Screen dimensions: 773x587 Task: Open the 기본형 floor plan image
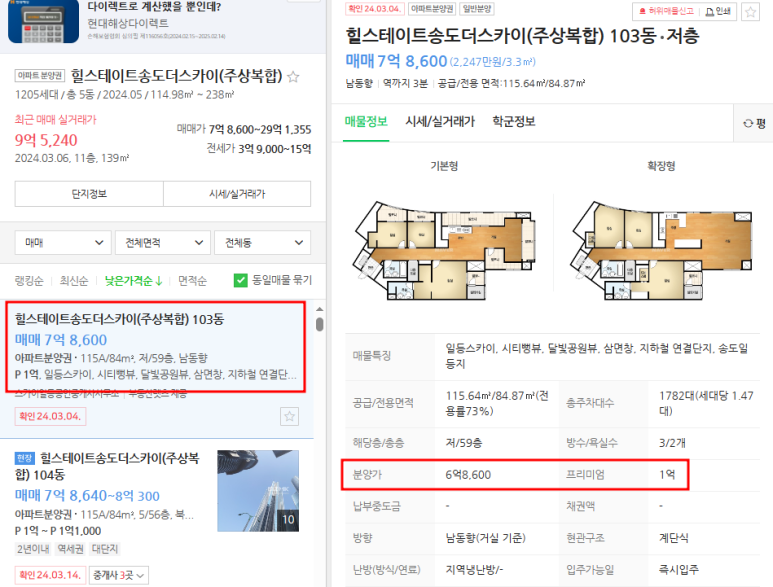tap(444, 250)
